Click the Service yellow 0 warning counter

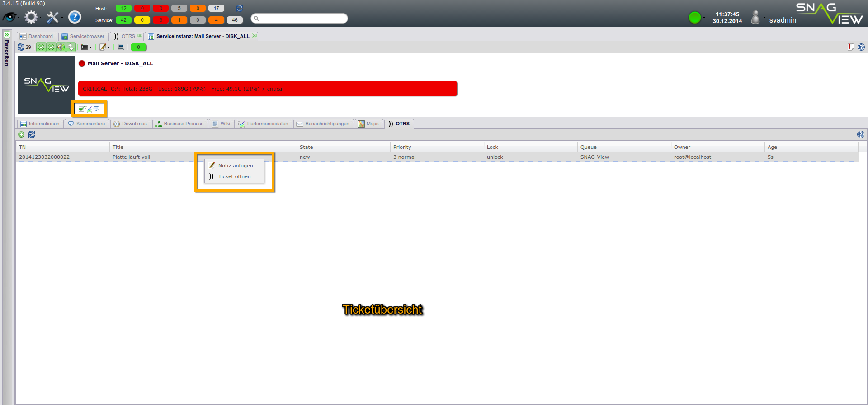(x=142, y=20)
